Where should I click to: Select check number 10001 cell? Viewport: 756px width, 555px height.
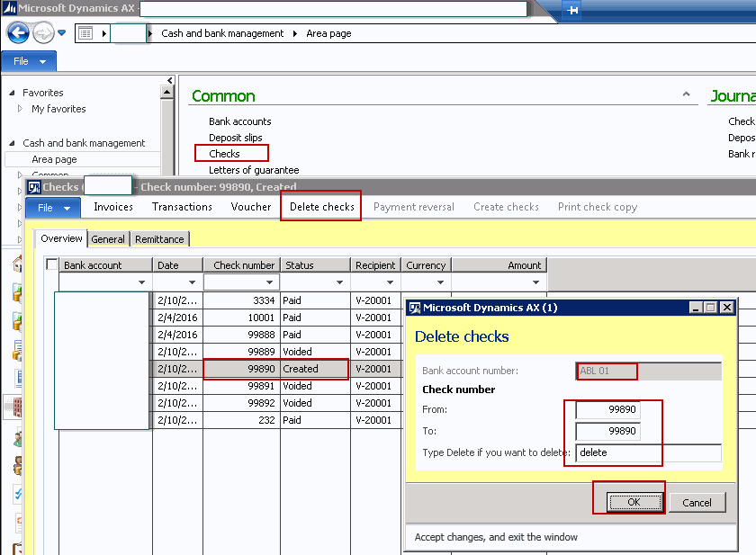(x=241, y=318)
